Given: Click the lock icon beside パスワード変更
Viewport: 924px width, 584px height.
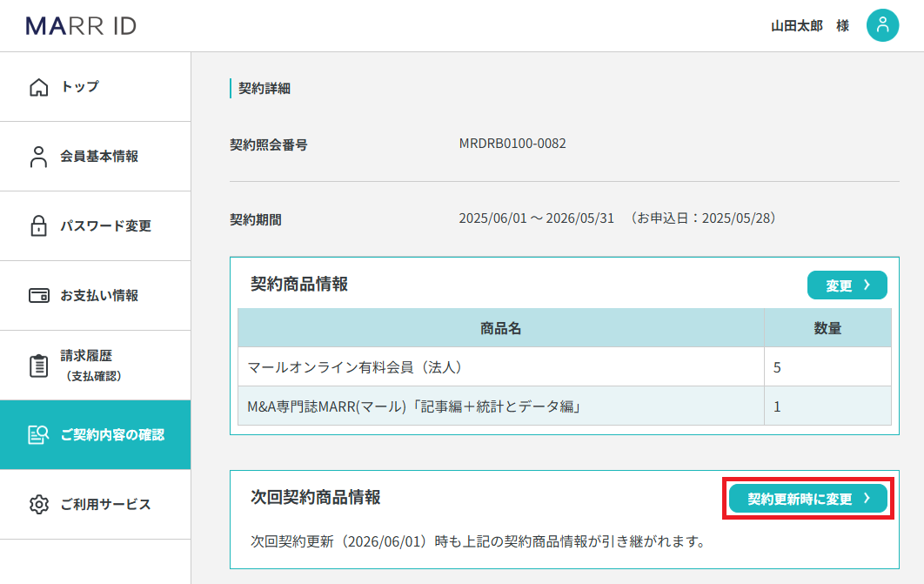Looking at the screenshot, I should [39, 225].
